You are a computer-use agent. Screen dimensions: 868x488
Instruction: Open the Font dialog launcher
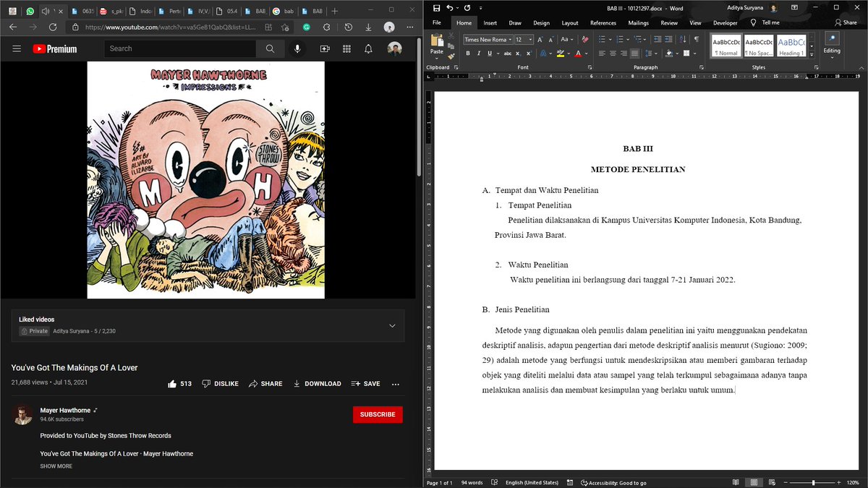point(590,67)
